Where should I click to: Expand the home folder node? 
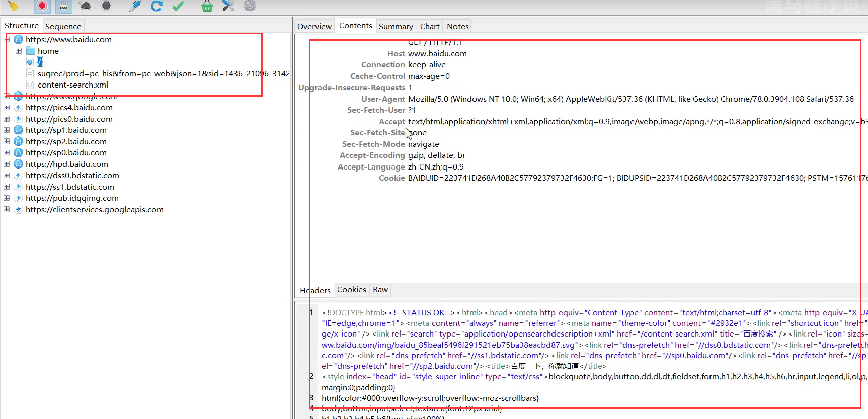[19, 51]
